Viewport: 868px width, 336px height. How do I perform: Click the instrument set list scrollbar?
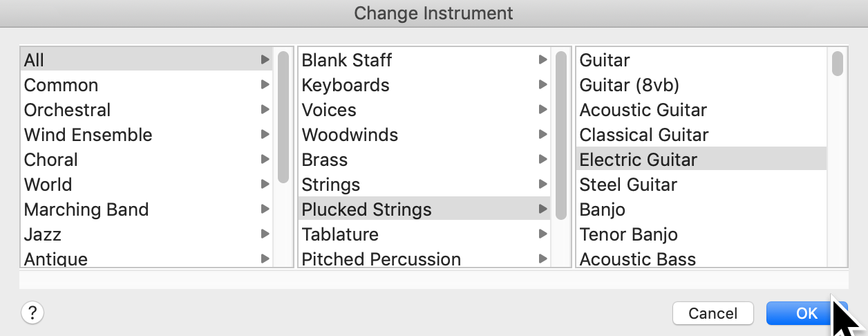pyautogui.click(x=283, y=118)
